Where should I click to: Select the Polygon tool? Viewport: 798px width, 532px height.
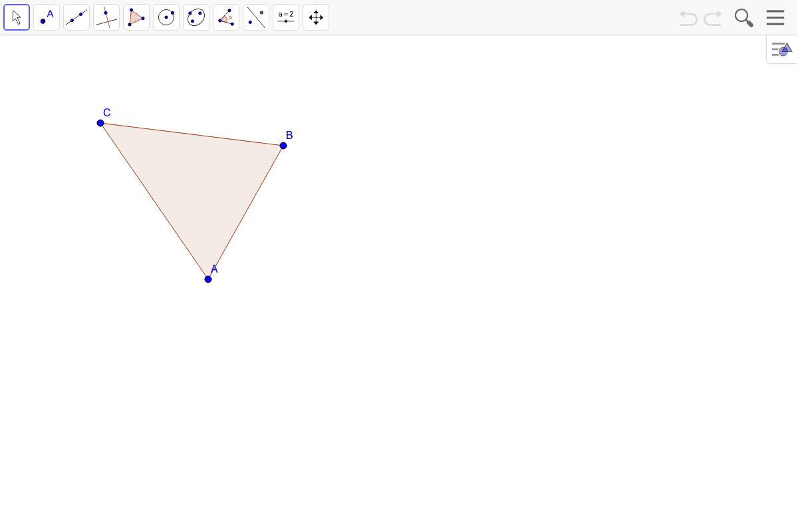click(136, 17)
